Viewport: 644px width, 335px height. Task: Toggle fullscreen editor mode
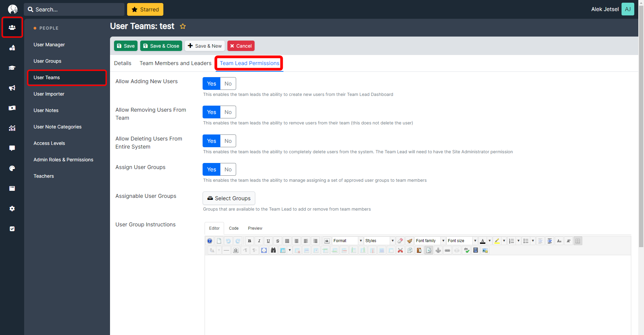264,250
